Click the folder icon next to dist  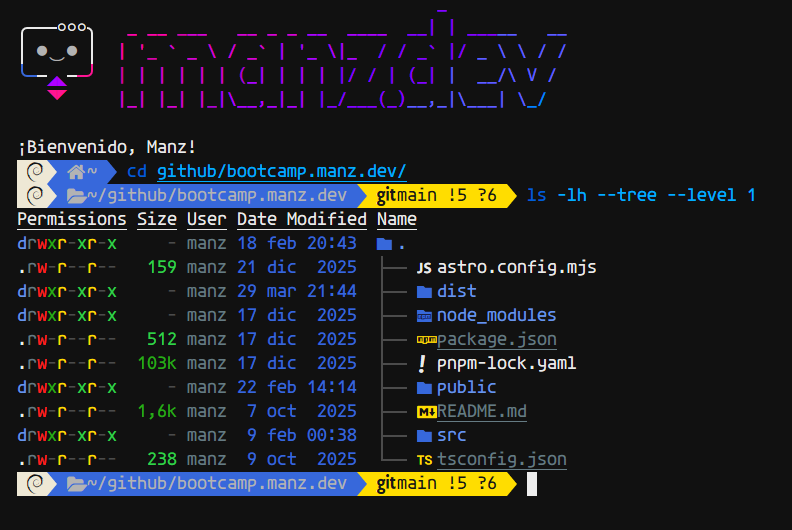pos(424,292)
